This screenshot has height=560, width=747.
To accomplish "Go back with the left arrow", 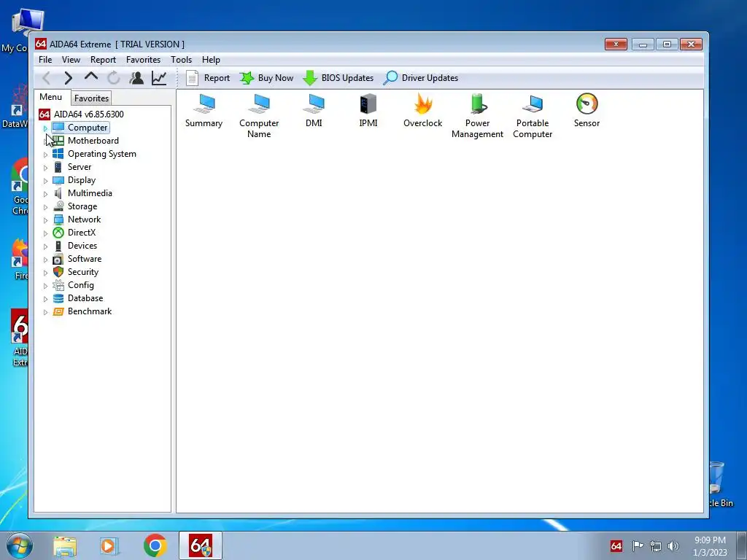I will 47,77.
